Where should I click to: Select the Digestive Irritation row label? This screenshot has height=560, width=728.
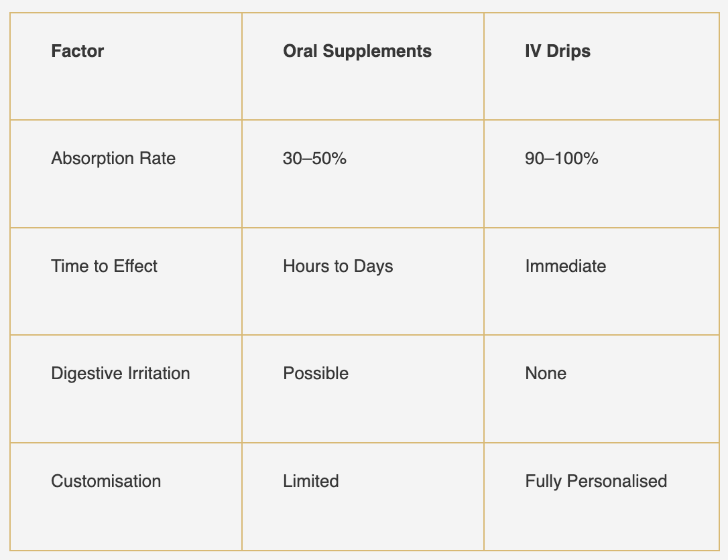[121, 373]
